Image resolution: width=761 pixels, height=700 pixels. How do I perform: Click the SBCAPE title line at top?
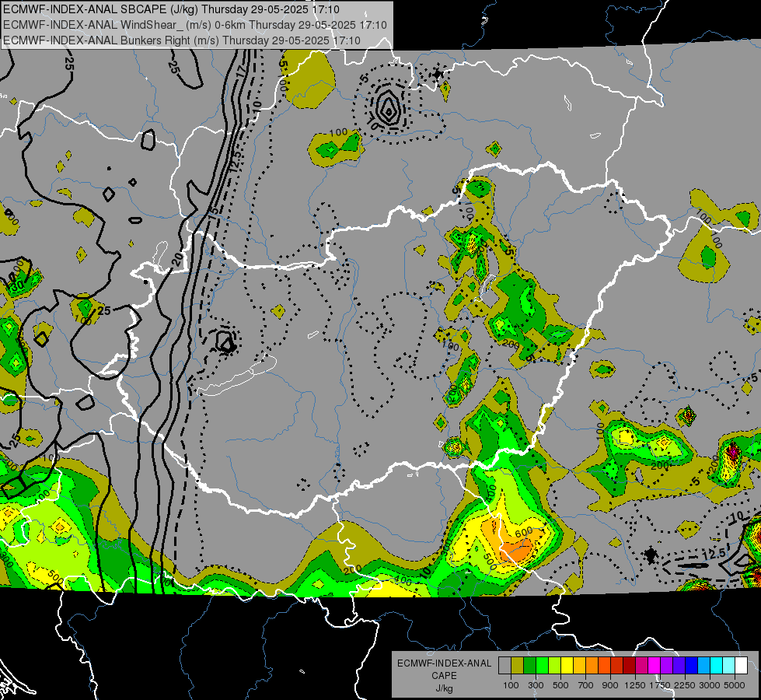point(171,9)
